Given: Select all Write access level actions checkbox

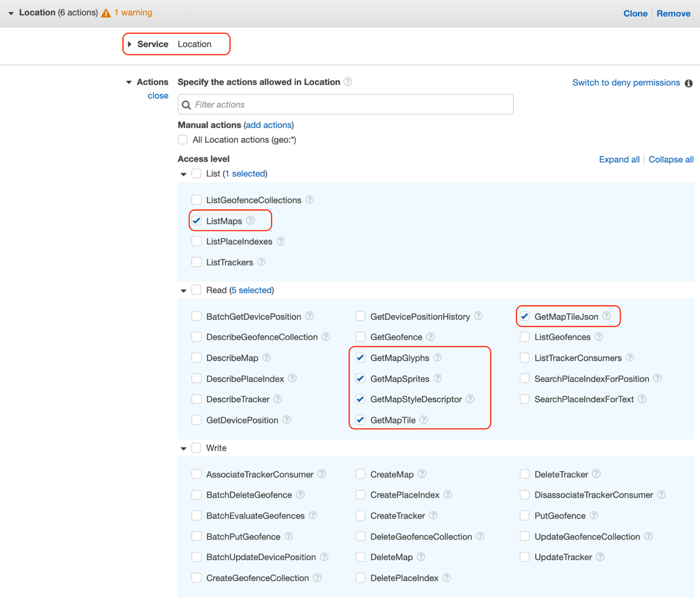Looking at the screenshot, I should point(196,447).
